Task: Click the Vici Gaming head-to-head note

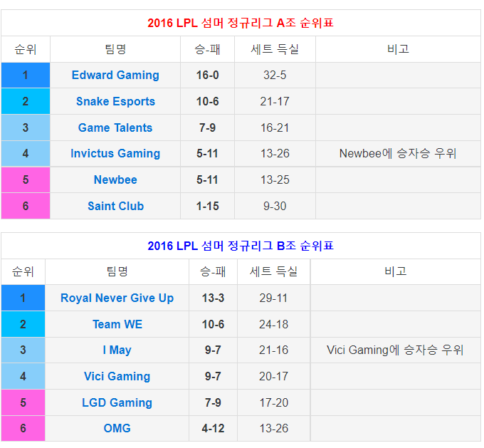Action: pyautogui.click(x=395, y=350)
